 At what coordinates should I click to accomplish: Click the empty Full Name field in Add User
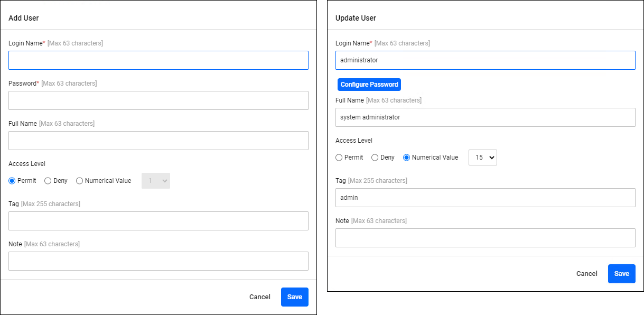coord(158,141)
